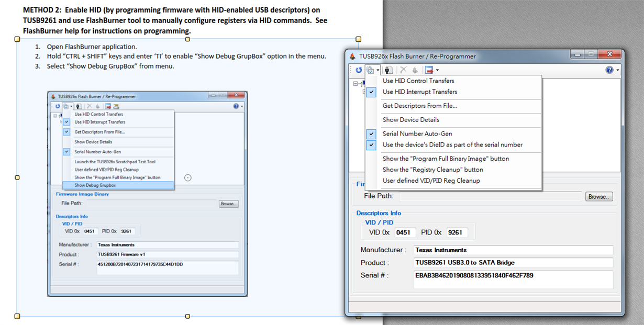The height and width of the screenshot is (325, 644).
Task: Click grey flame burn icon in larger Flash Burner toolbar
Action: 415,70
